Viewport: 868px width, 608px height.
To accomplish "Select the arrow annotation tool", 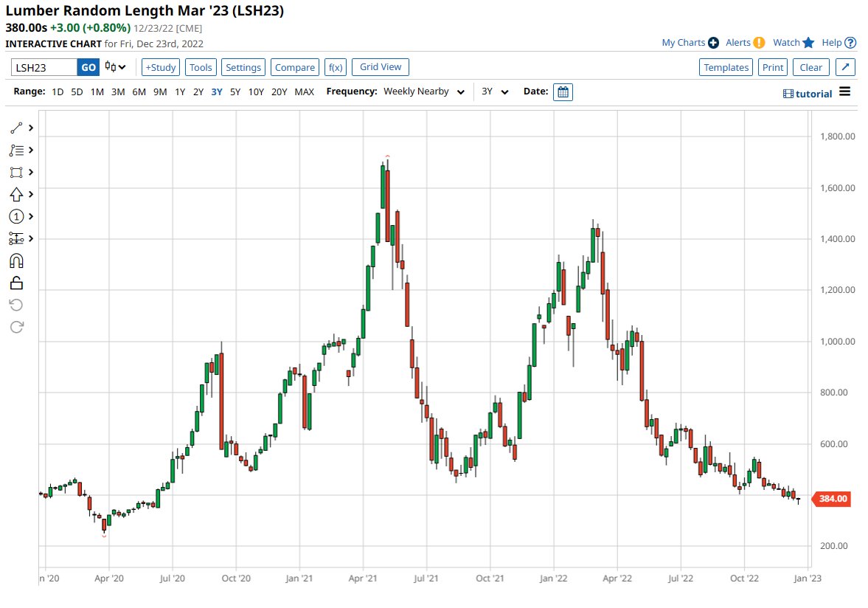I will (16, 194).
